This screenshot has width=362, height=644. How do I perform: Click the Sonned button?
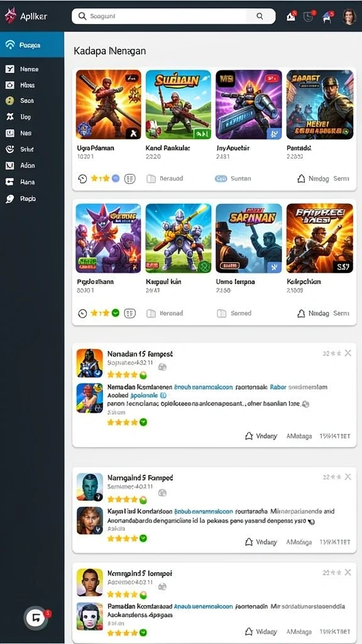coord(234,313)
